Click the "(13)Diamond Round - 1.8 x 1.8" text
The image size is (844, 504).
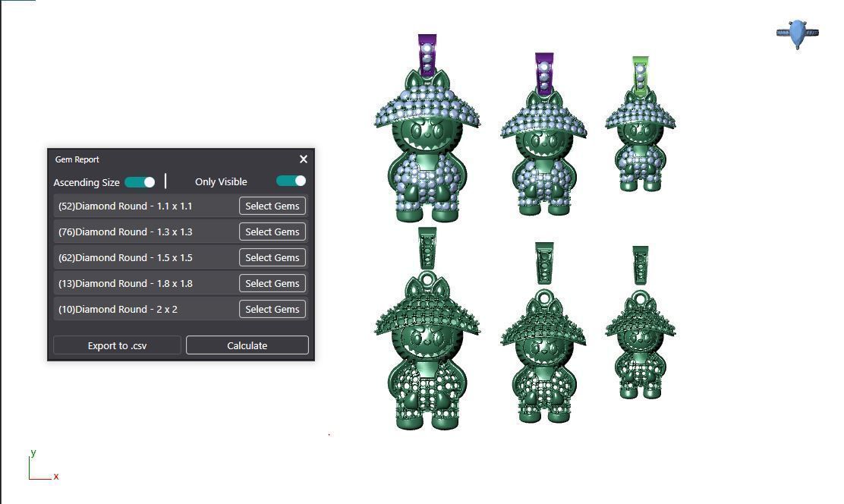125,284
